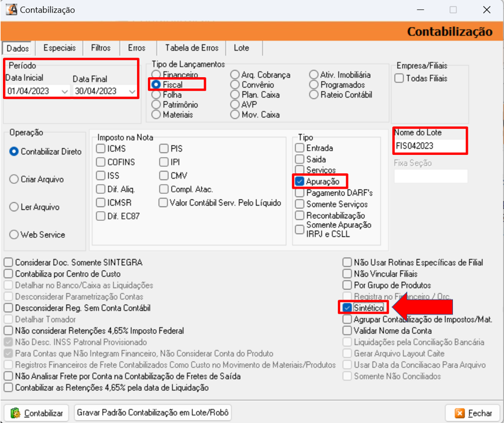Enable the ICMS tax checkbox
This screenshot has width=504, height=423.
pos(102,148)
